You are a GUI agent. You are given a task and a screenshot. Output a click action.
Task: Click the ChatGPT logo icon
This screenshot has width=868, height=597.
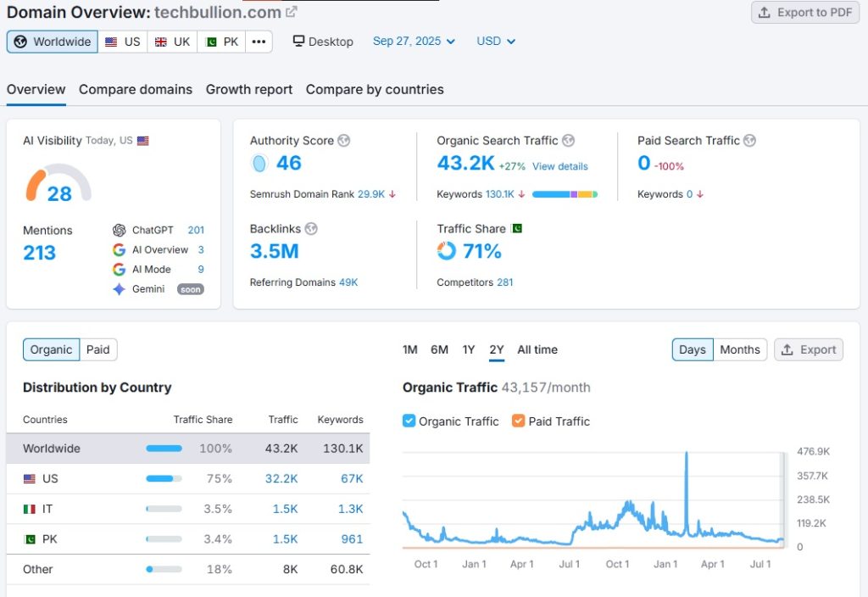click(x=119, y=230)
